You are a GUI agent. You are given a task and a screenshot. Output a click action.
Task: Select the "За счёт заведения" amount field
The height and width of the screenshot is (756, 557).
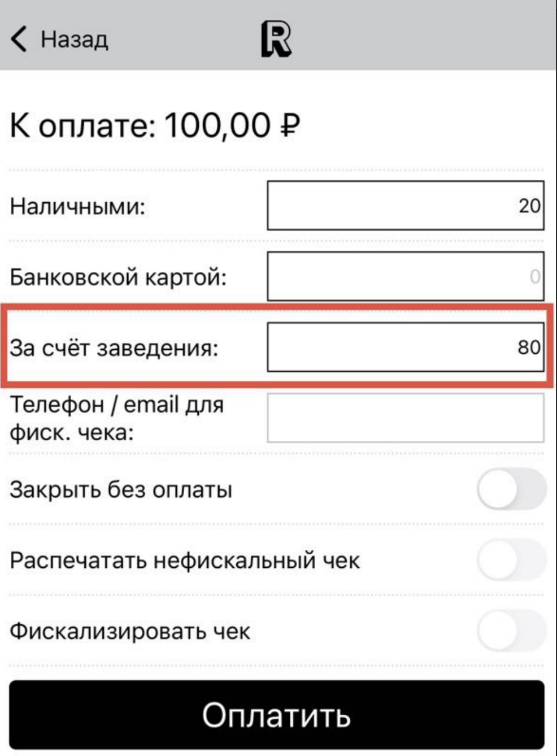(405, 347)
